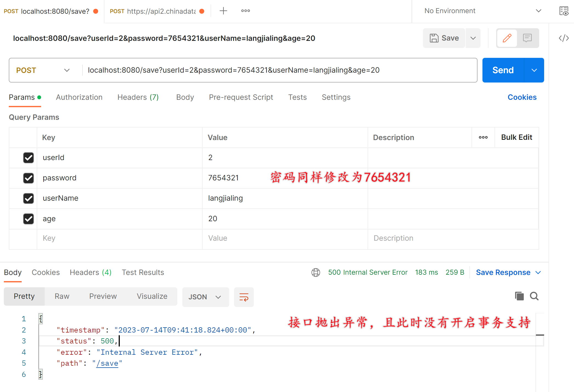Expand the Save Response dropdown
The height and width of the screenshot is (392, 574).
(x=538, y=272)
